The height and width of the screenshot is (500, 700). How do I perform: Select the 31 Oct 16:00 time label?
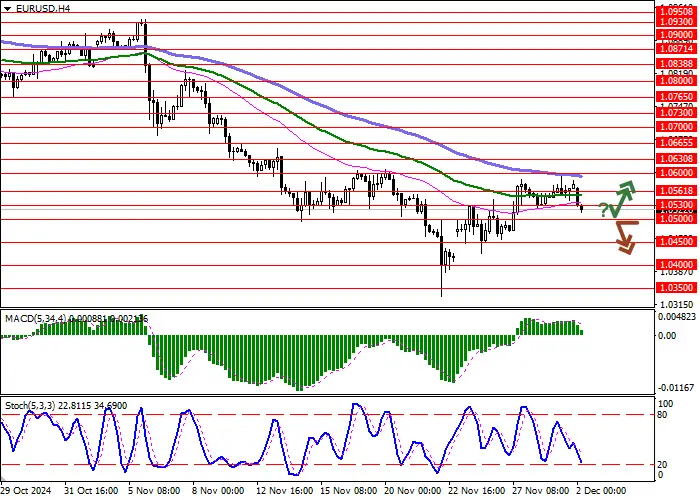(91, 491)
